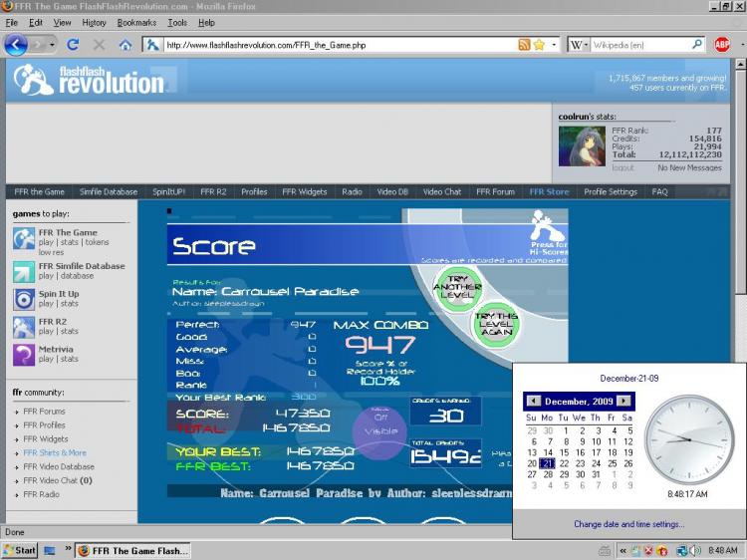Open the FFR Shirts & More link

point(55,452)
